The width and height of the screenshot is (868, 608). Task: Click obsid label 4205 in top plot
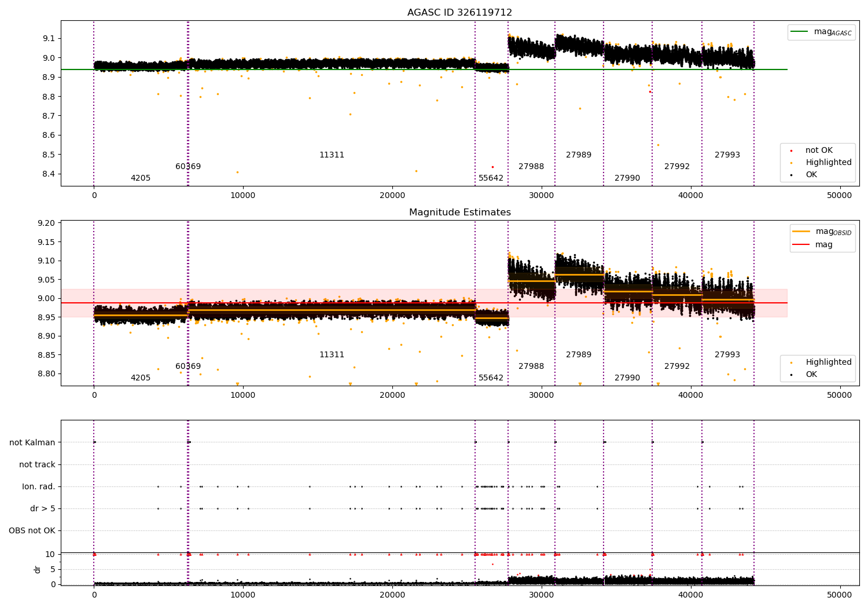coord(141,178)
